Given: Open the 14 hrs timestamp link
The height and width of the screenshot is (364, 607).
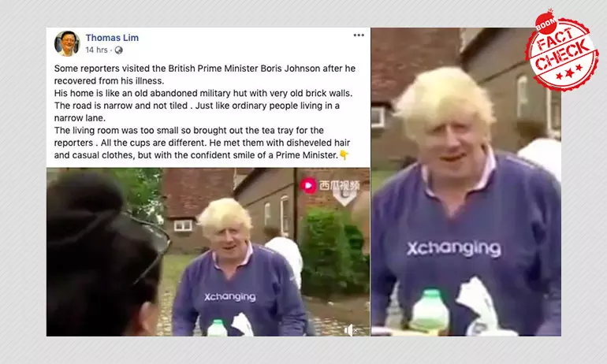Looking at the screenshot, I should (96, 50).
